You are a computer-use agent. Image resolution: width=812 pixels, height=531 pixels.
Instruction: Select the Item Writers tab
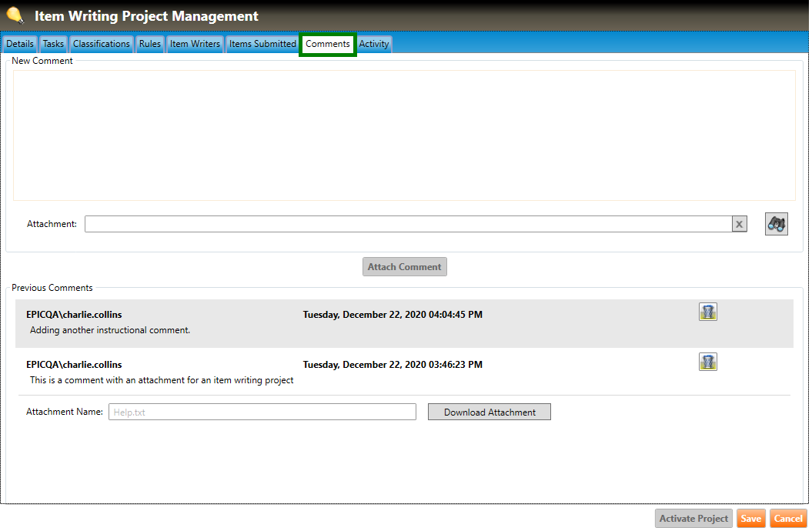point(195,44)
